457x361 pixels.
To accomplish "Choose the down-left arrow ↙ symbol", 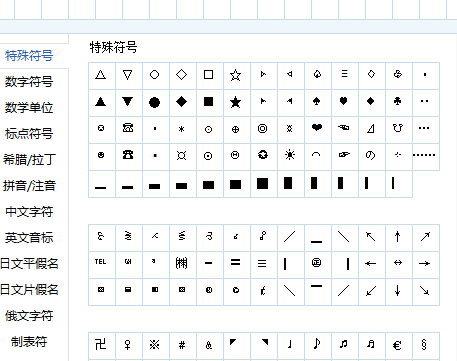I will point(371,291).
